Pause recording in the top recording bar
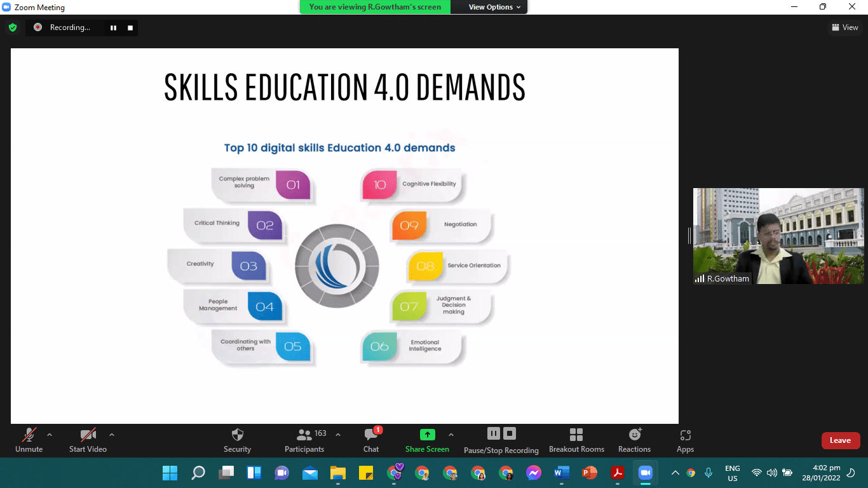 tap(114, 27)
